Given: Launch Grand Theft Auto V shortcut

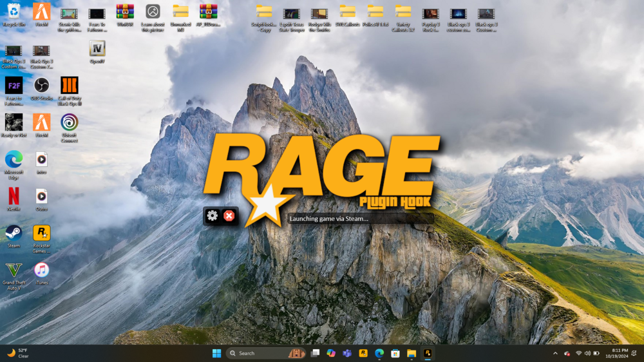Looking at the screenshot, I should pyautogui.click(x=14, y=276).
